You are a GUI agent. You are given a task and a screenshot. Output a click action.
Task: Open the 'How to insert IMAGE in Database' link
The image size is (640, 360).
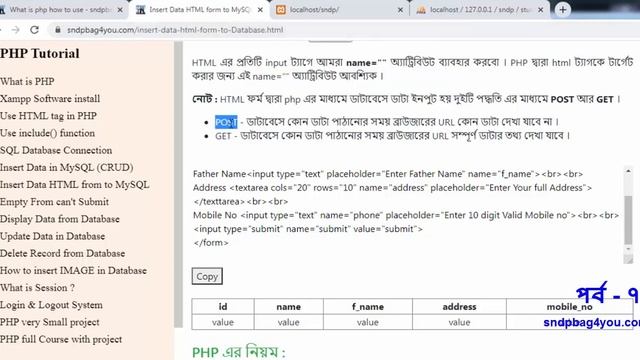point(73,270)
